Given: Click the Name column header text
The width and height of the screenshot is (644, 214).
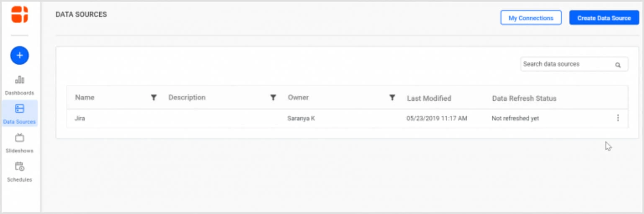Looking at the screenshot, I should tap(85, 98).
